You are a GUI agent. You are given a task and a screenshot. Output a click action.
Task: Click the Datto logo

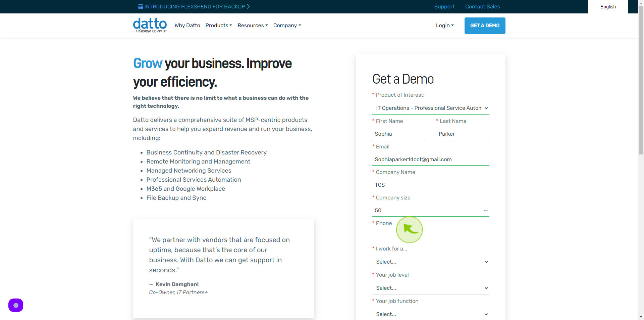pos(150,26)
